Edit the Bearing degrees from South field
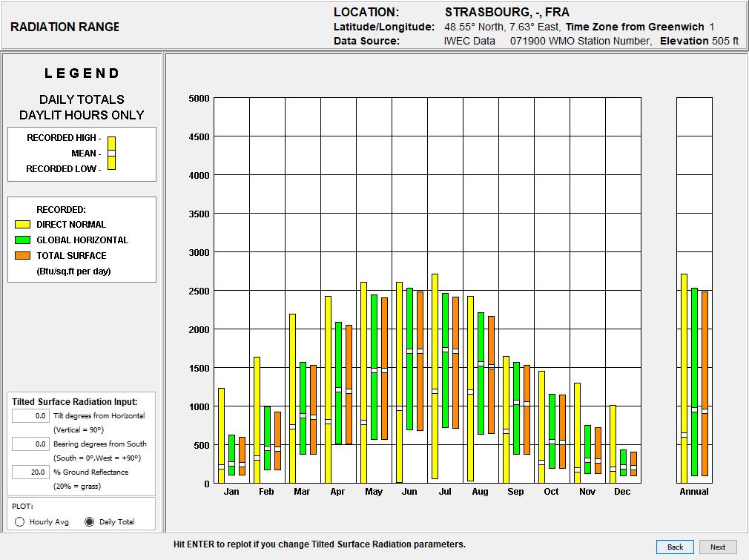The image size is (749, 560). click(30, 444)
